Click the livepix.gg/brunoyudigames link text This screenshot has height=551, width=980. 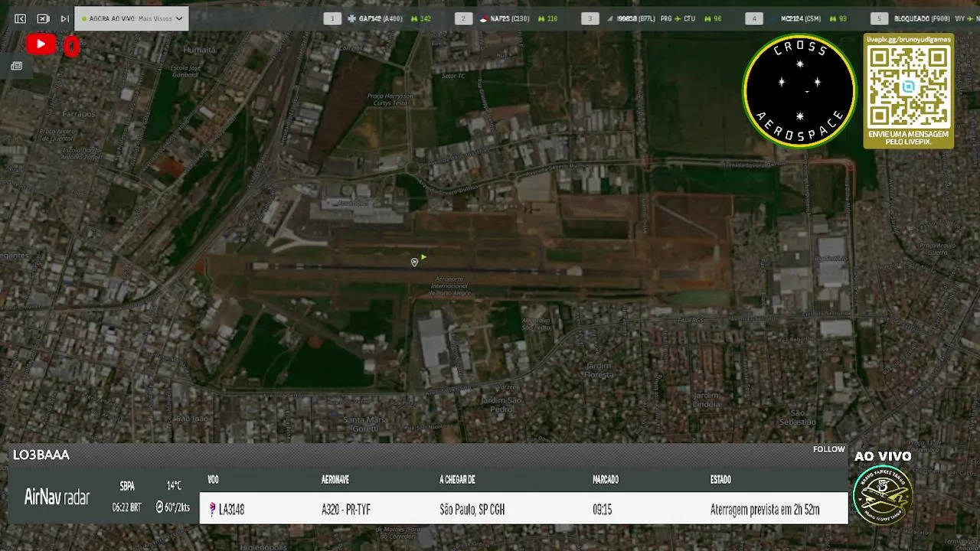click(909, 40)
